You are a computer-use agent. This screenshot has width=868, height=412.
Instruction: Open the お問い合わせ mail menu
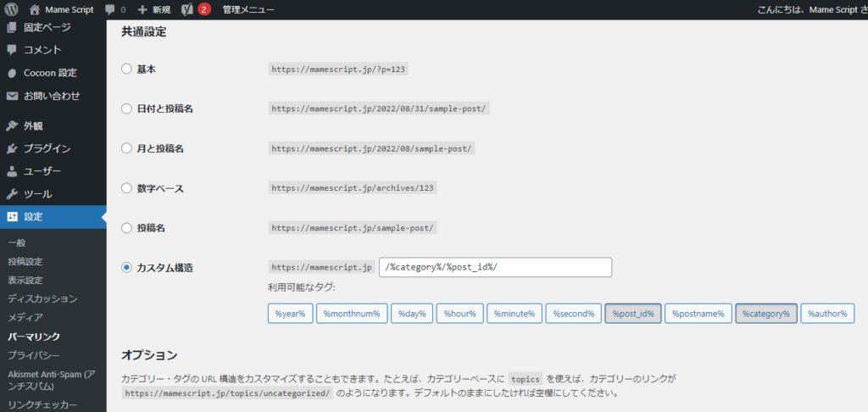point(51,96)
